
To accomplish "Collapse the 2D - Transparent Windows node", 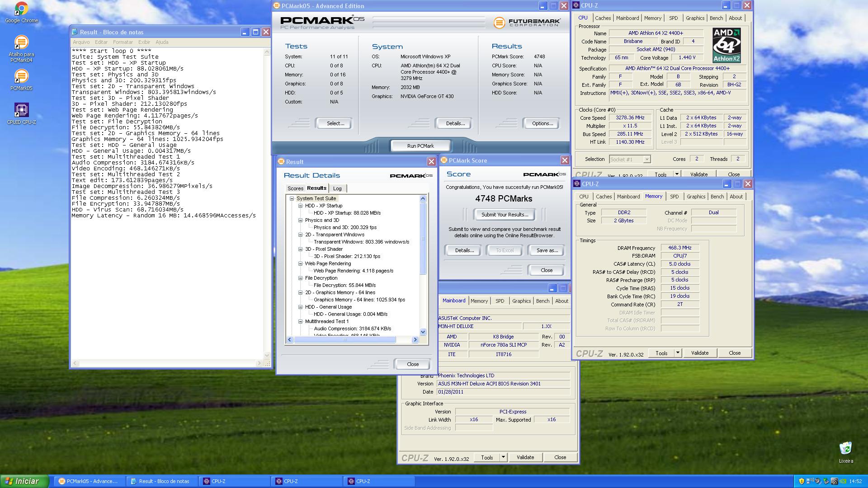I will (300, 235).
